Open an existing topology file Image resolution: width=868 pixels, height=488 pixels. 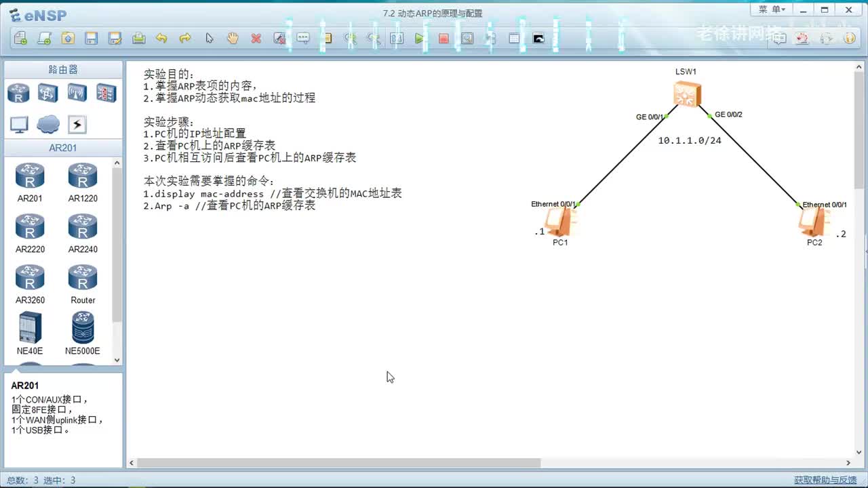pyautogui.click(x=68, y=39)
